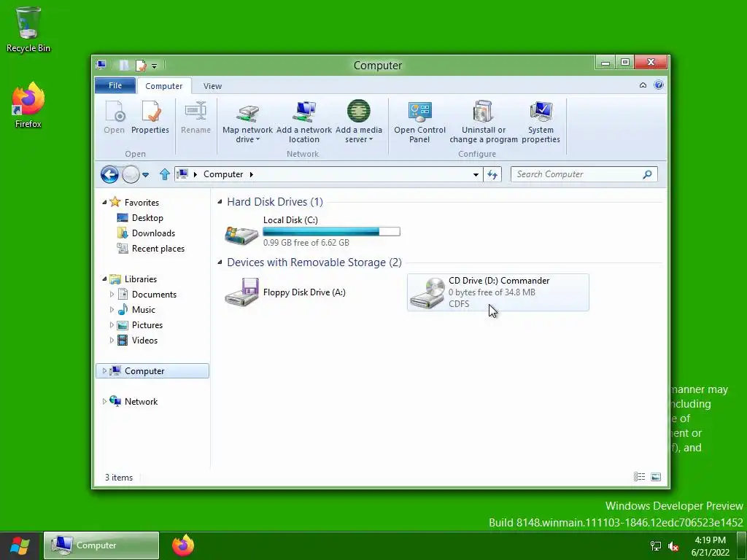Expand the Computer tree node
The height and width of the screenshot is (560, 747).
coord(104,371)
